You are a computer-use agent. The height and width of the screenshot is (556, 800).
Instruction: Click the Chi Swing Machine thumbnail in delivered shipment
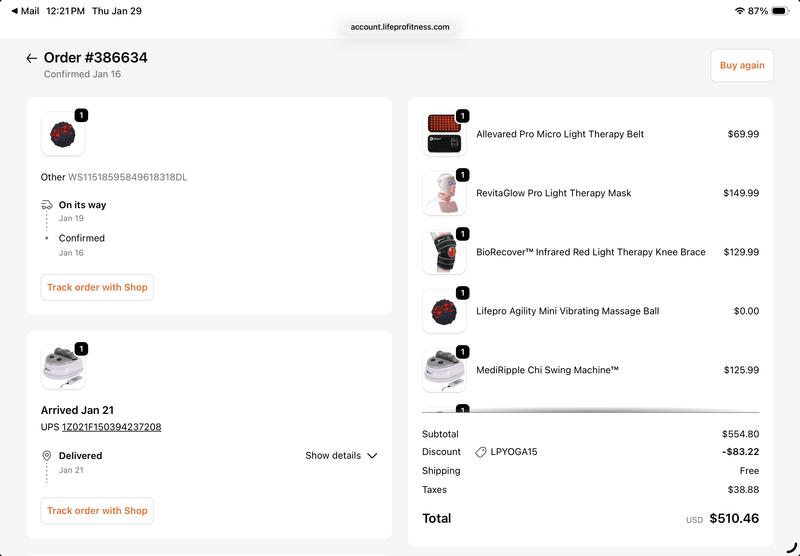tap(62, 367)
